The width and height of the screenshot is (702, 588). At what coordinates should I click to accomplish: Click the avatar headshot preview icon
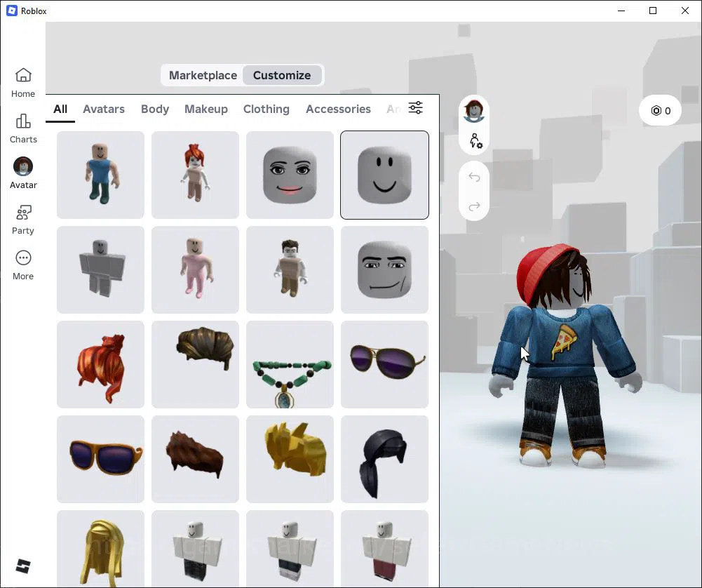(473, 111)
